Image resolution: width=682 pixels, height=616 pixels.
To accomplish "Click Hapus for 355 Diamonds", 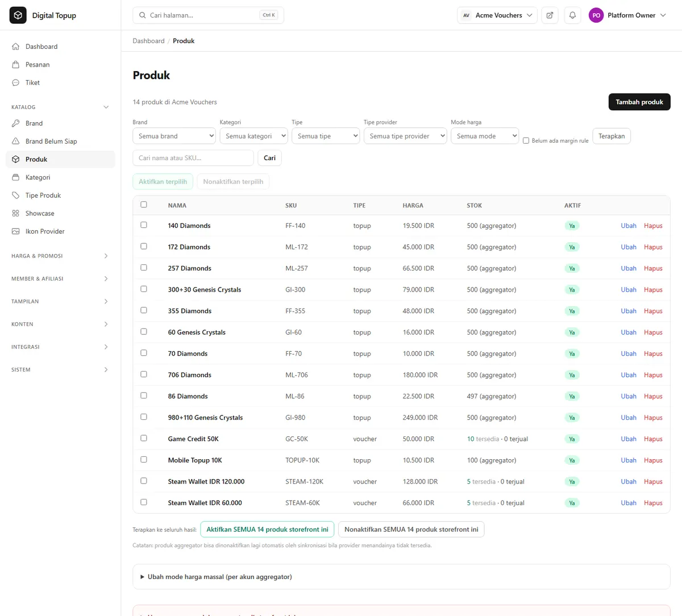I will pyautogui.click(x=653, y=311).
